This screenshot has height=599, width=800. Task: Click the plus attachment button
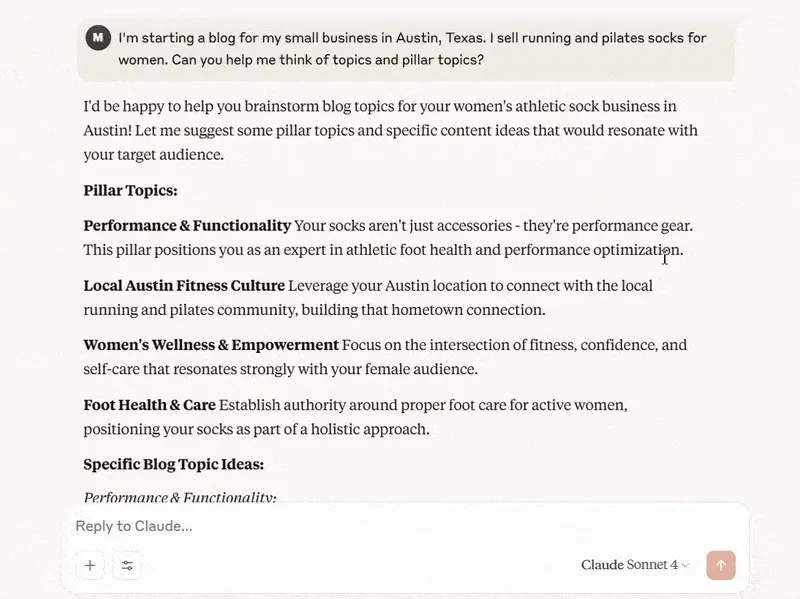click(x=90, y=565)
